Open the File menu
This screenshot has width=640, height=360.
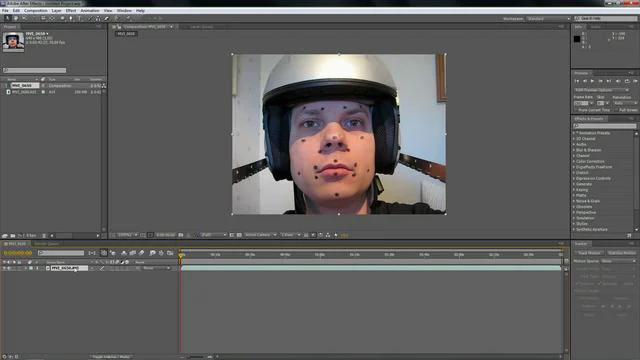tap(5, 11)
